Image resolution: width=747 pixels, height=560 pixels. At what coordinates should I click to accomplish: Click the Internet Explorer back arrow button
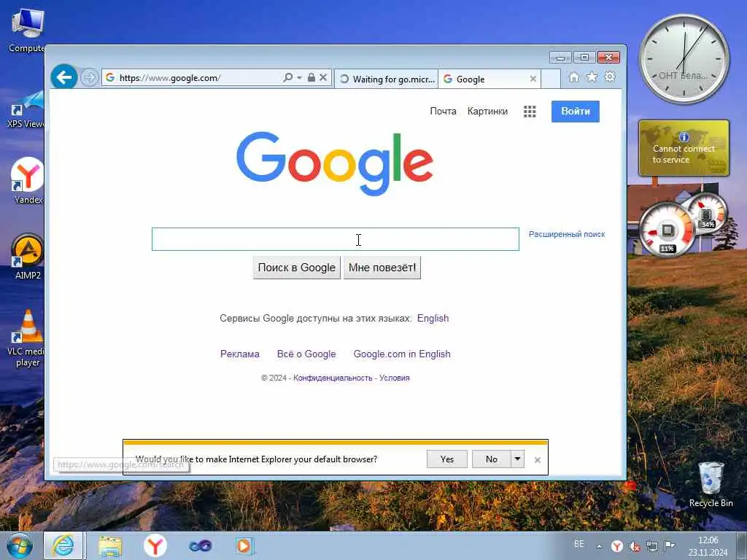click(64, 77)
